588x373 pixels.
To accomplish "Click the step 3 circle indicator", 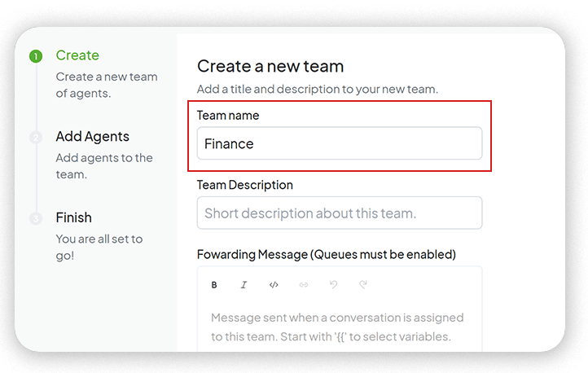I will click(36, 218).
